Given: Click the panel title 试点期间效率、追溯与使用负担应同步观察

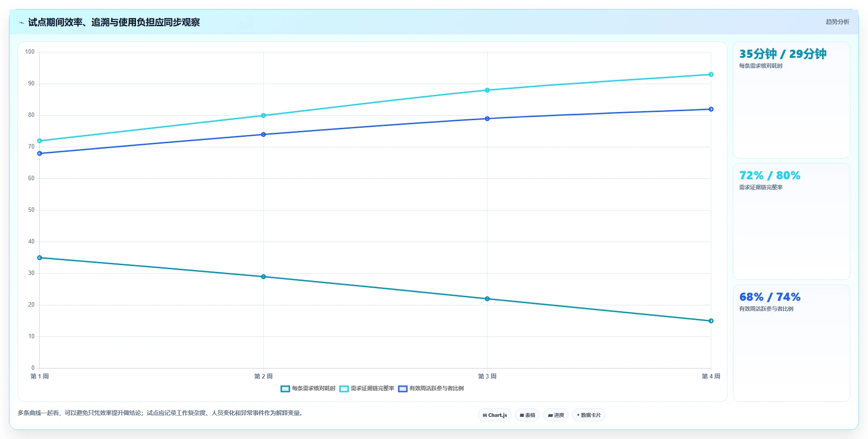Looking at the screenshot, I should pyautogui.click(x=114, y=22).
